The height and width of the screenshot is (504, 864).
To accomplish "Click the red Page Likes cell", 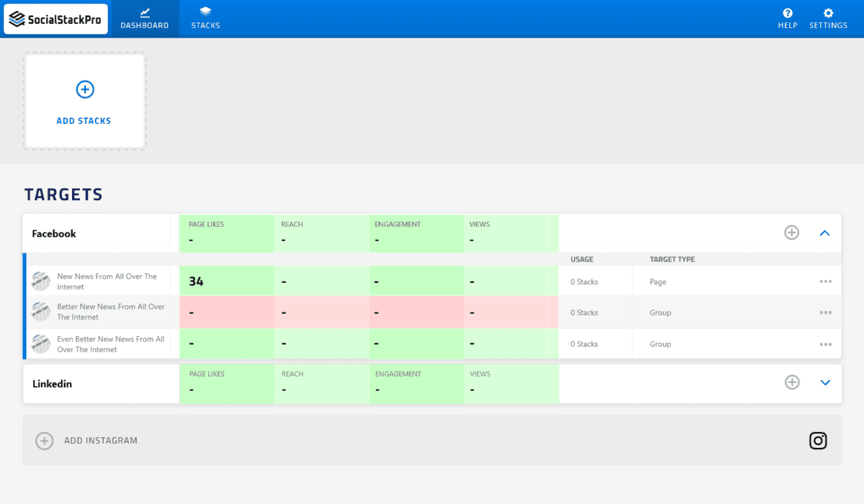I will click(226, 312).
